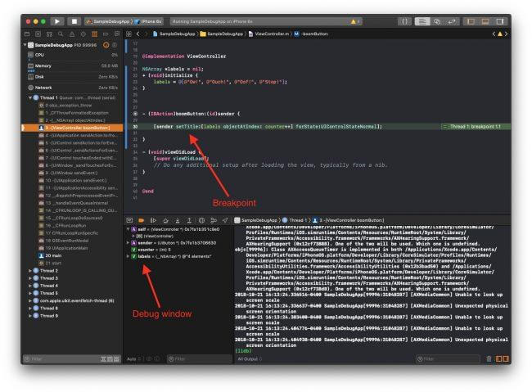Click the Stop button in Xcode toolbar
The width and height of the screenshot is (532, 392).
tap(74, 21)
